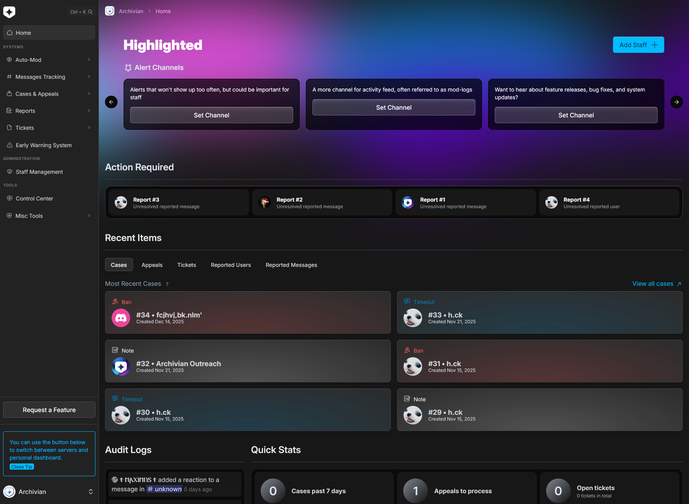Screen dimensions: 689x504
Task: Click the Control Center sidebar icon
Action: pos(9,198)
